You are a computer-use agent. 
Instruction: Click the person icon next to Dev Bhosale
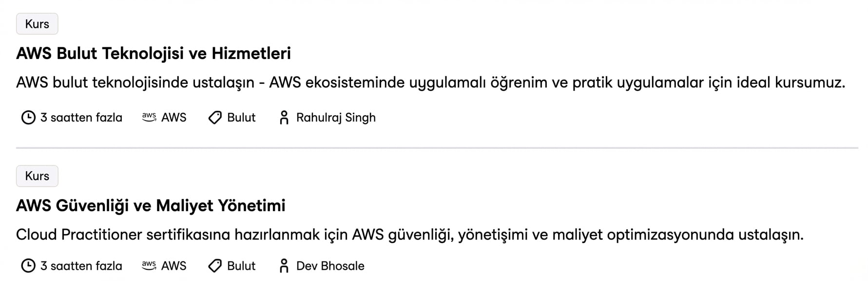click(x=284, y=266)
